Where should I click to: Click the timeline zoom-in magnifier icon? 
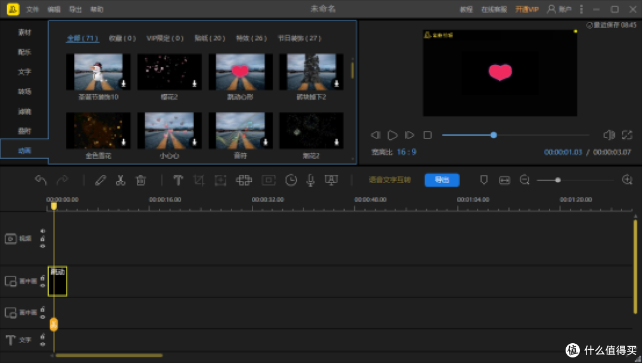click(628, 180)
